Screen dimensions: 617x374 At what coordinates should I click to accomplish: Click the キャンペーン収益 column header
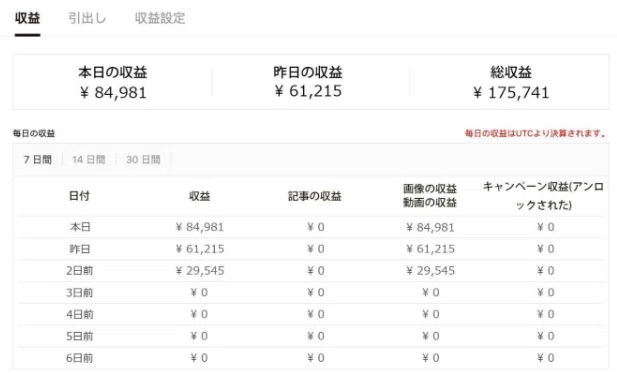point(543,196)
